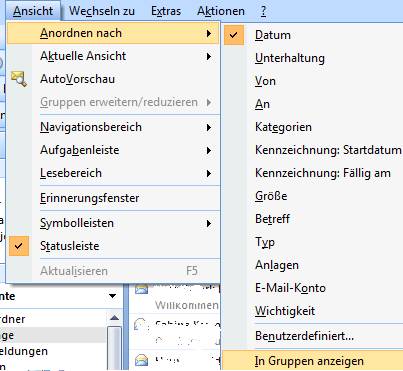The height and width of the screenshot is (371, 403).
Task: Open the question mark help menu
Action: coord(263,11)
